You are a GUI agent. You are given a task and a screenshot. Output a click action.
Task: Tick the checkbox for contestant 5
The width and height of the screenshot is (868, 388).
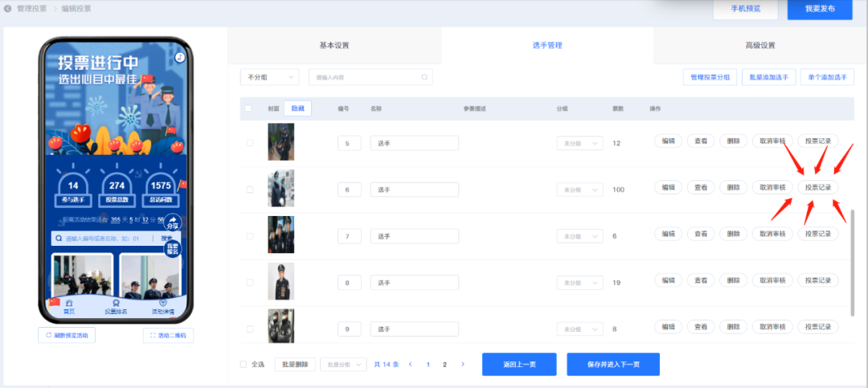pyautogui.click(x=250, y=143)
